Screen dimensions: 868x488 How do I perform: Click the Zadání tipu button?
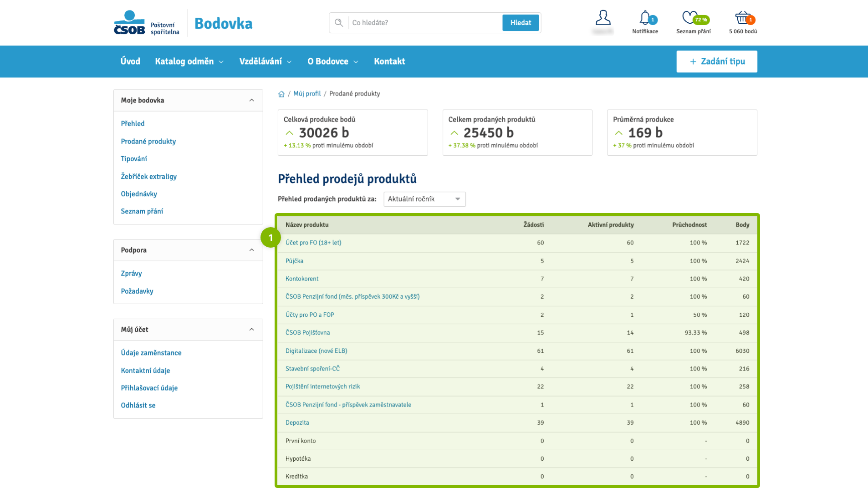pos(717,61)
